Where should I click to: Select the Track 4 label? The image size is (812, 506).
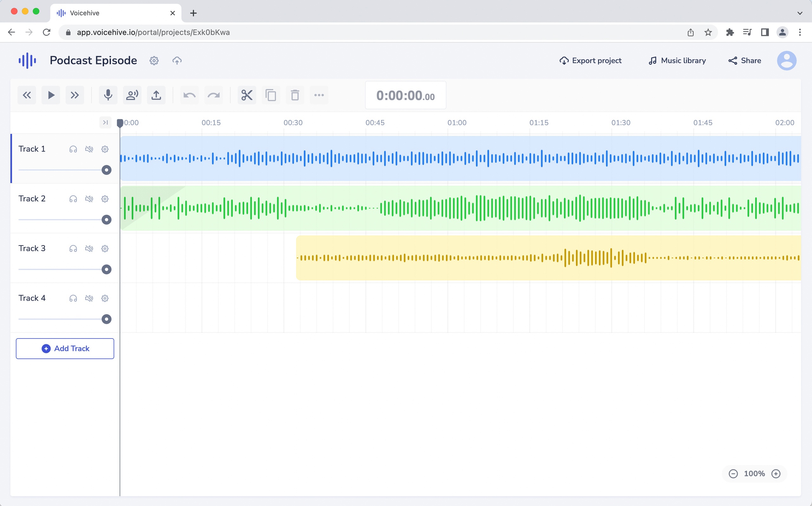click(x=32, y=298)
